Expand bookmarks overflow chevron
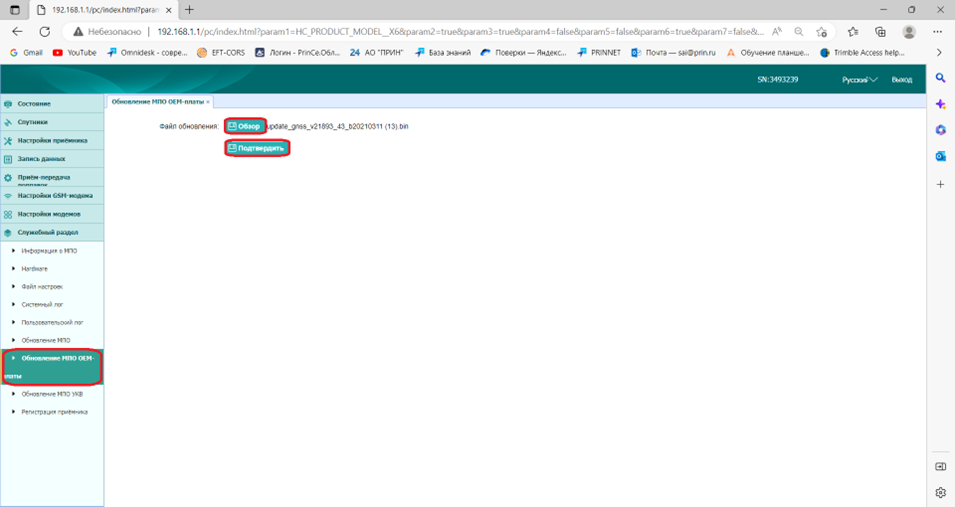 pos(939,53)
